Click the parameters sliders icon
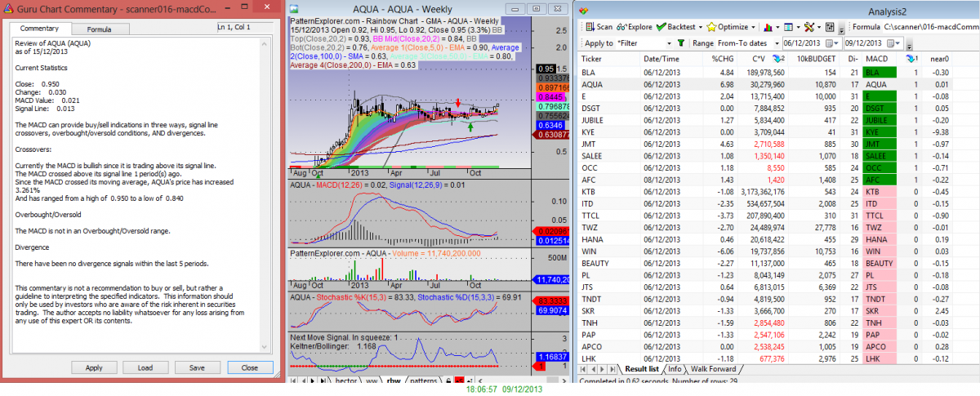Screen dimensions: 980x396 tap(830, 27)
